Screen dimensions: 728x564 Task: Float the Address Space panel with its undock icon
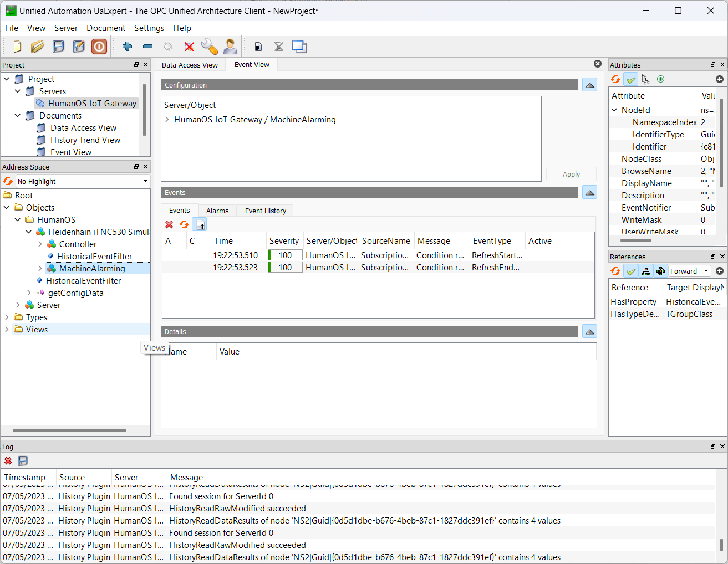coord(136,167)
